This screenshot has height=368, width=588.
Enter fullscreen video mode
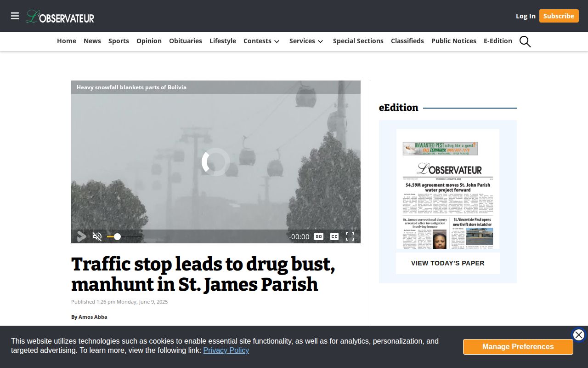tap(350, 236)
